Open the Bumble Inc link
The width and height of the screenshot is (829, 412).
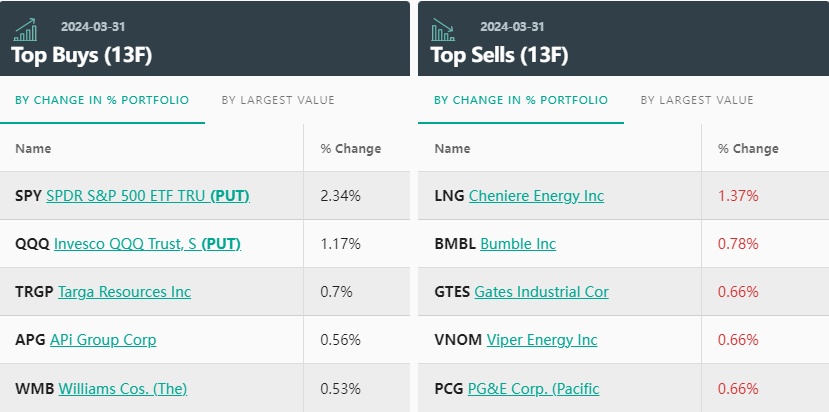click(x=518, y=244)
